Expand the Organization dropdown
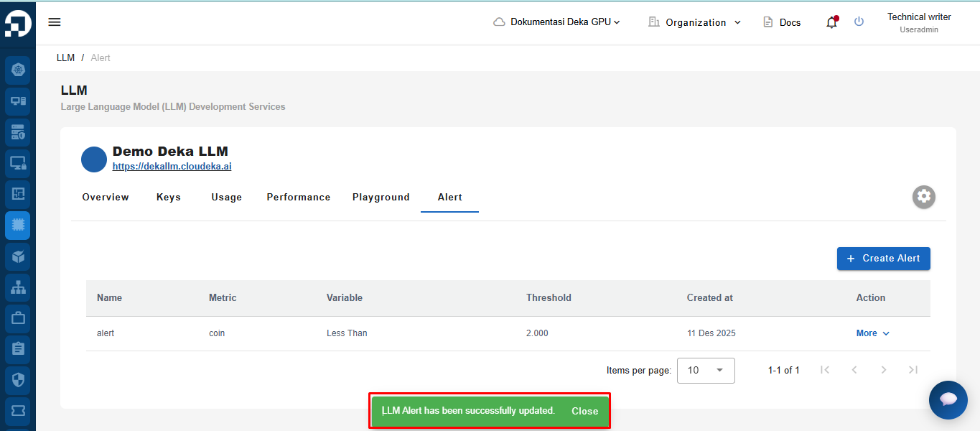Screen dimensions: 980x431 (694, 22)
